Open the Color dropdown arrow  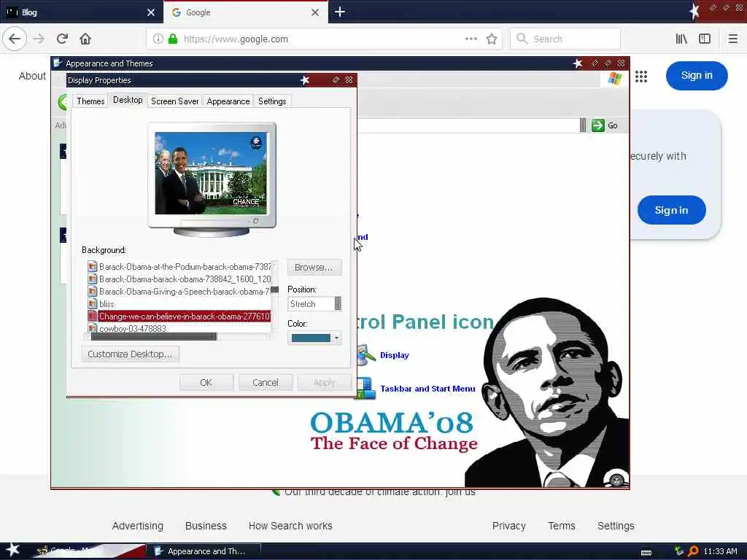[337, 338]
